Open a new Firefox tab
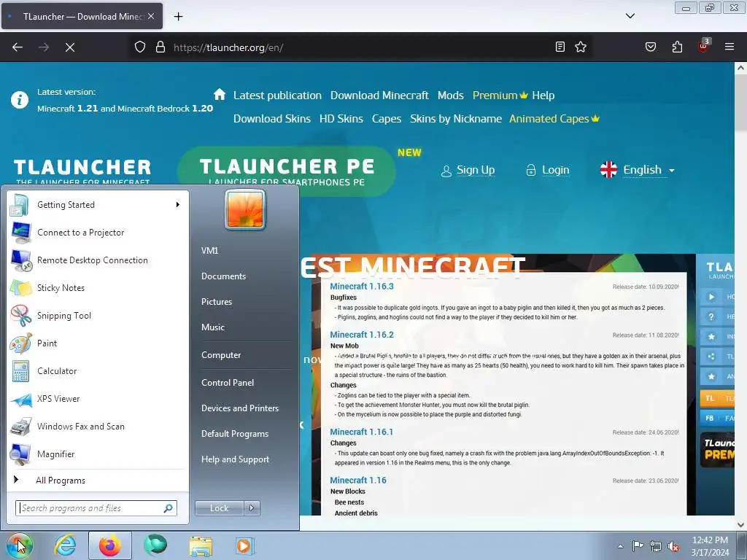747x560 pixels. [x=178, y=17]
